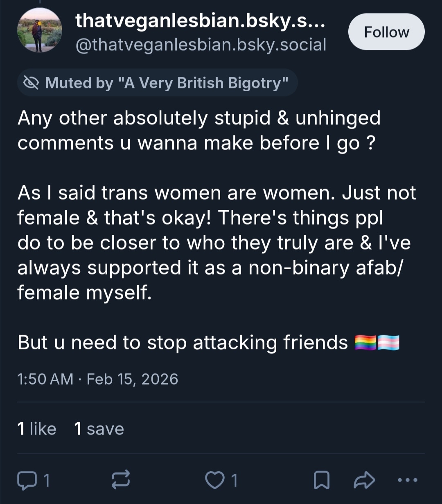This screenshot has width=442, height=504.
Task: Tap the like count beside the heart
Action: (x=234, y=481)
